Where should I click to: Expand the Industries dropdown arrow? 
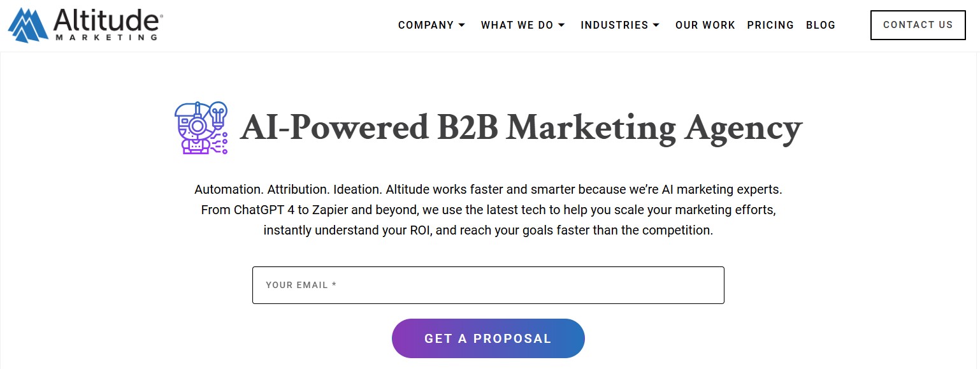(656, 25)
